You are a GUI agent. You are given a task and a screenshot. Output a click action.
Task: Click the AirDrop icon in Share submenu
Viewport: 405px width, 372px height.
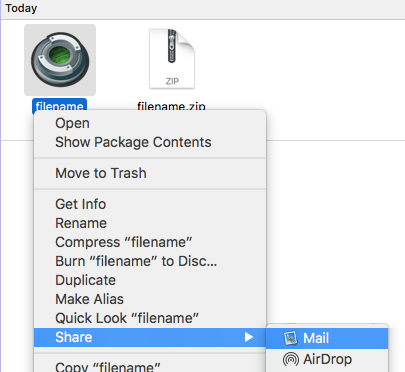(291, 359)
